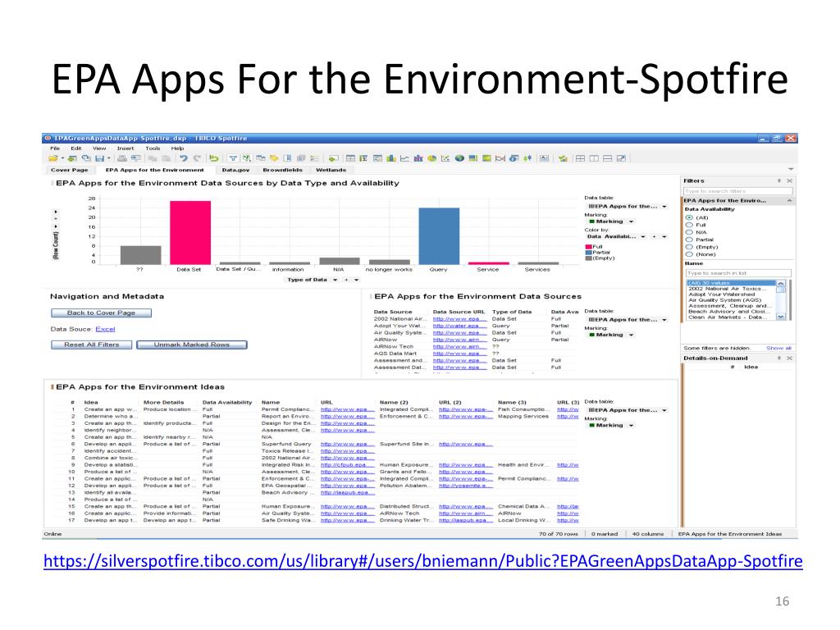Open Ideas table Data table dropdown
Screen dimensions: 840x630
tap(628, 410)
